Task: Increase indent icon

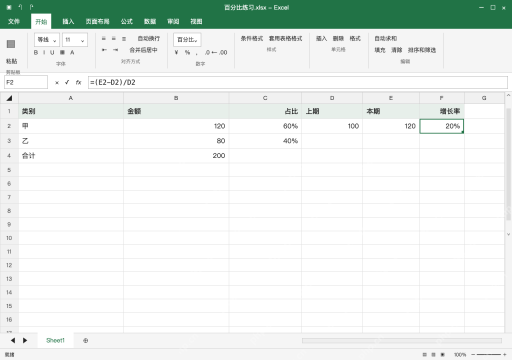Action: tap(115, 50)
